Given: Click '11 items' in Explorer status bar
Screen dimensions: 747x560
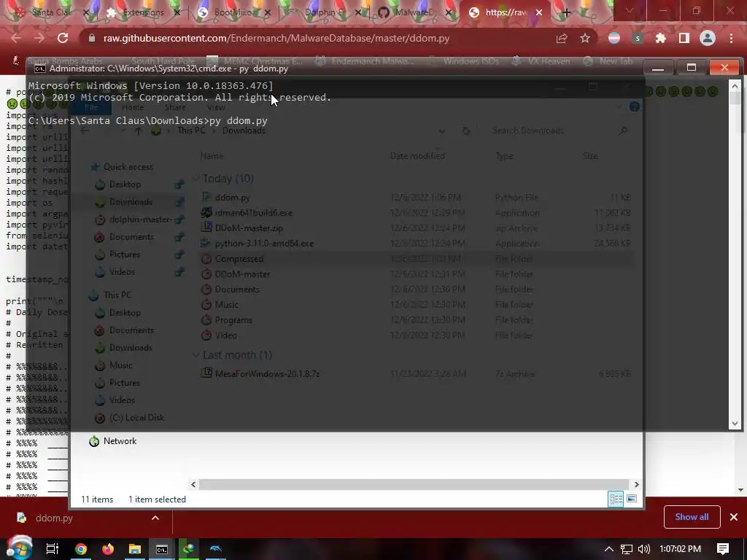Looking at the screenshot, I should [97, 499].
